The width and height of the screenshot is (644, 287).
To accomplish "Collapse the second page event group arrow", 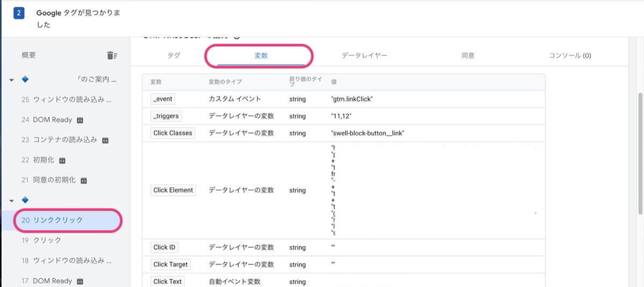I will coord(12,200).
